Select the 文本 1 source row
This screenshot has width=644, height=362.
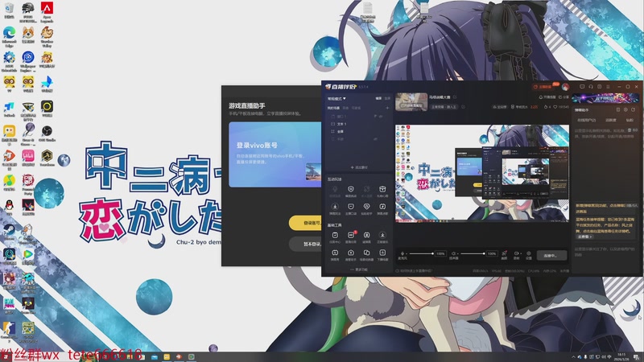pyautogui.click(x=358, y=124)
